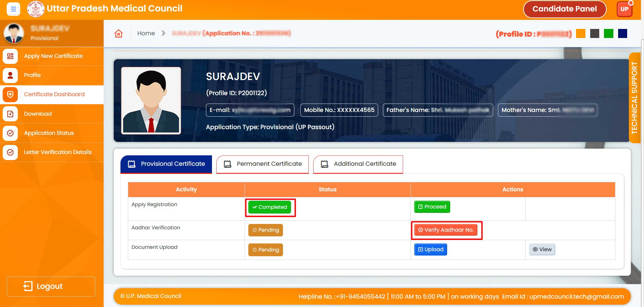Click the Download sidebar icon
644x307 pixels.
point(10,114)
